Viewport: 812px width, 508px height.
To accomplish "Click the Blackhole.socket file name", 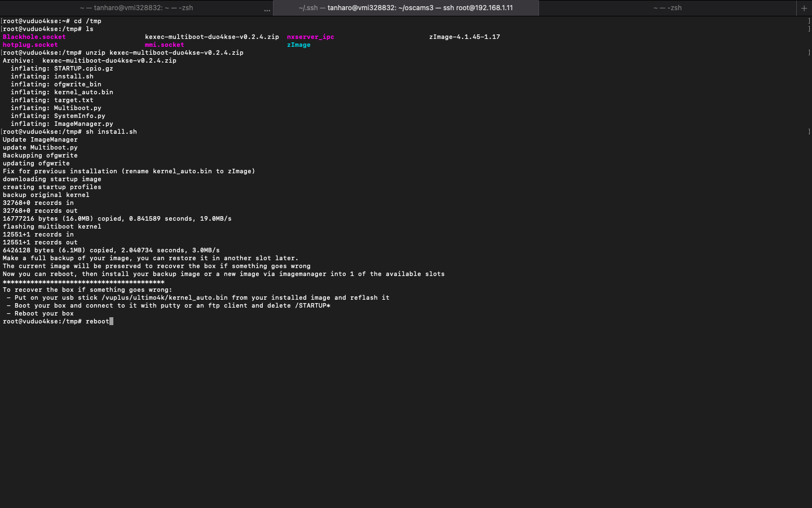I will 34,37.
